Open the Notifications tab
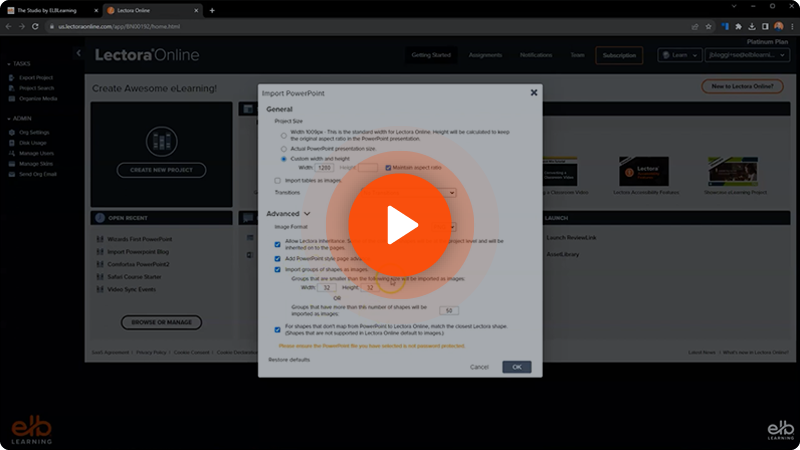The height and width of the screenshot is (450, 800). pyautogui.click(x=536, y=55)
